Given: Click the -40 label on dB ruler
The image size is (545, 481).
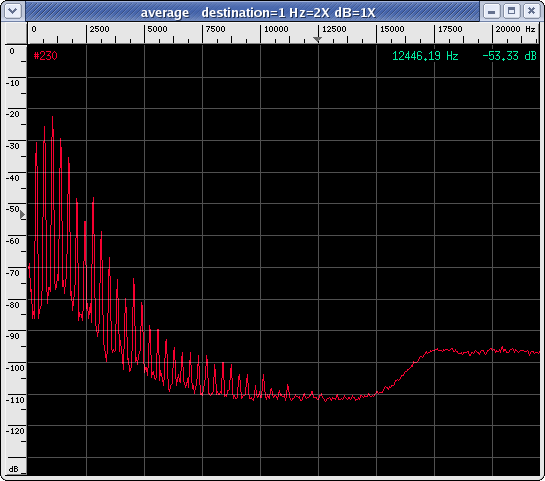Looking at the screenshot, I should [x=13, y=178].
